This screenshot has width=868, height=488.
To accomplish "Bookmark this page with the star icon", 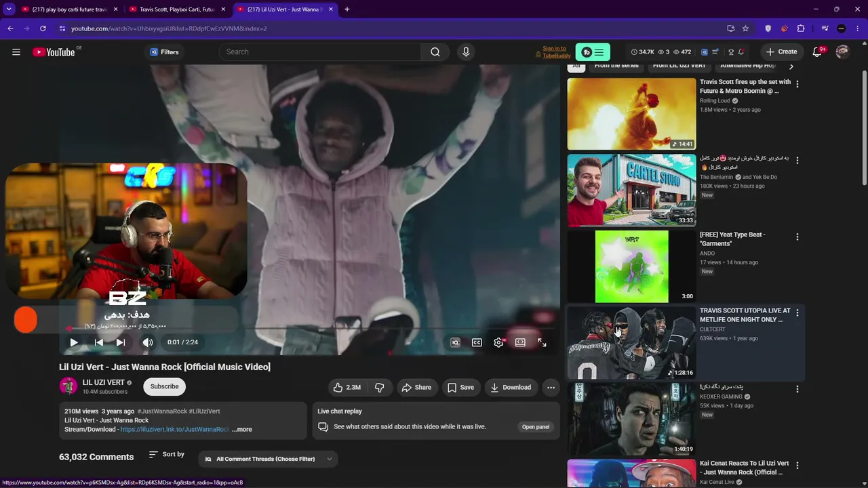I will coord(746,28).
